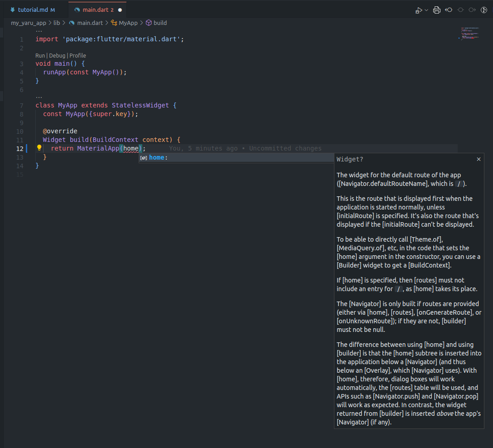Click the Run CodeLens link above main
The image size is (493, 448).
click(40, 55)
